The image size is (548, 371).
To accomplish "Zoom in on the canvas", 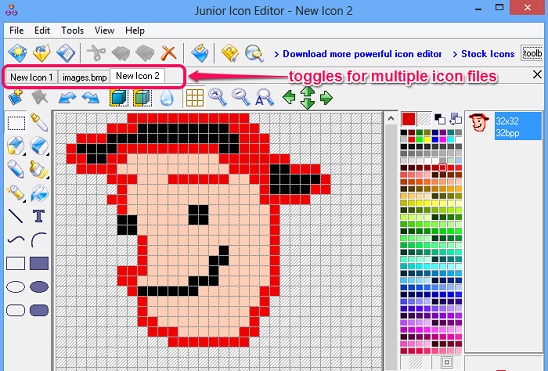I will coord(218,97).
